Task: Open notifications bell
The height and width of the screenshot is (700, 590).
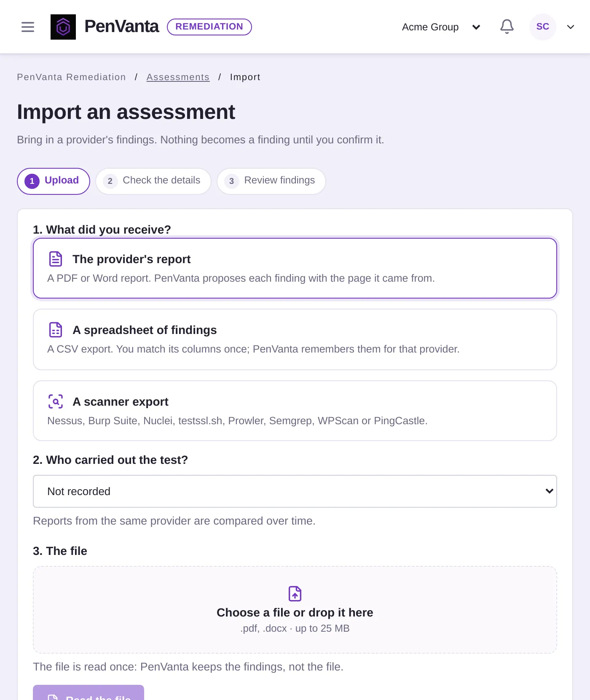Action: (507, 27)
